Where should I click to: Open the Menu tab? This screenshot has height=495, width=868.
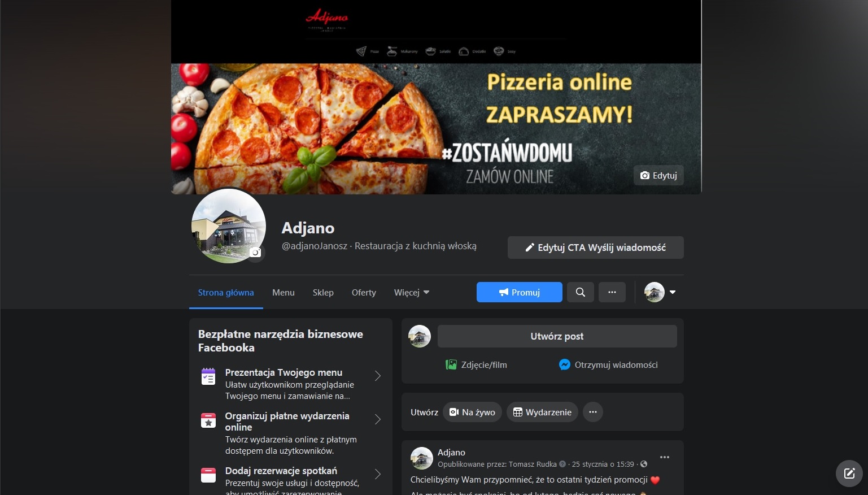pos(283,292)
